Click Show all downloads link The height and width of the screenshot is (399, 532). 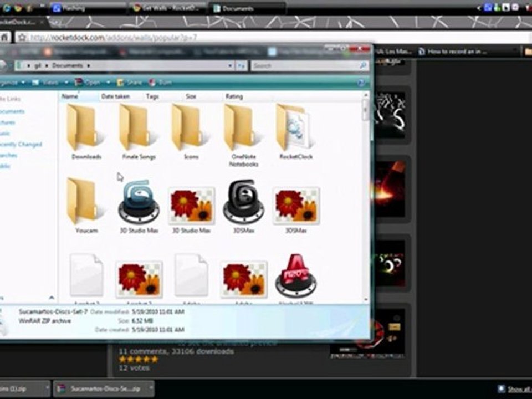[x=519, y=389]
